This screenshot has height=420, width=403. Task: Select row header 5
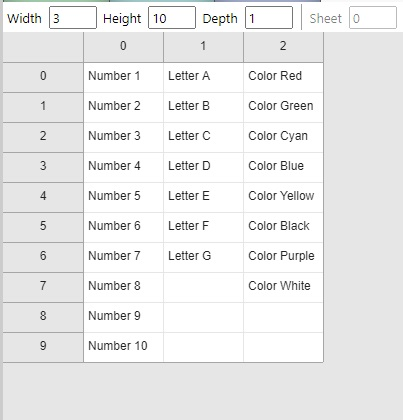pos(43,227)
